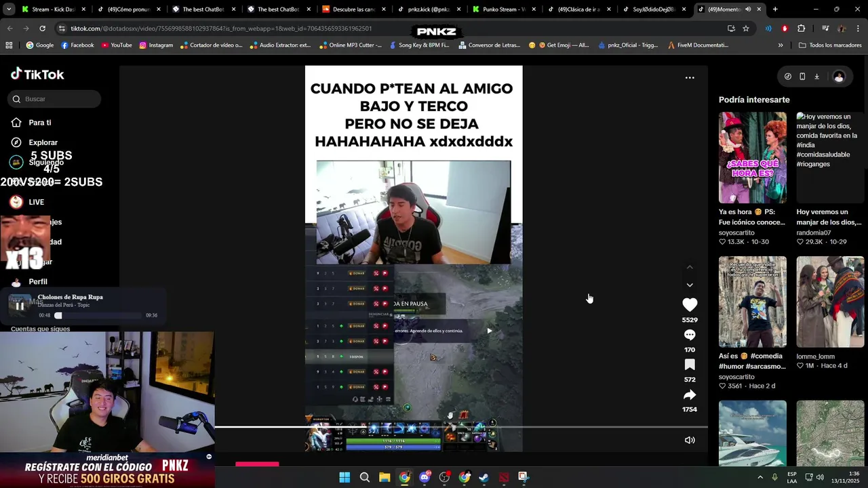Open the Chrome profile avatar
This screenshot has width=868, height=488.
tap(842, 28)
